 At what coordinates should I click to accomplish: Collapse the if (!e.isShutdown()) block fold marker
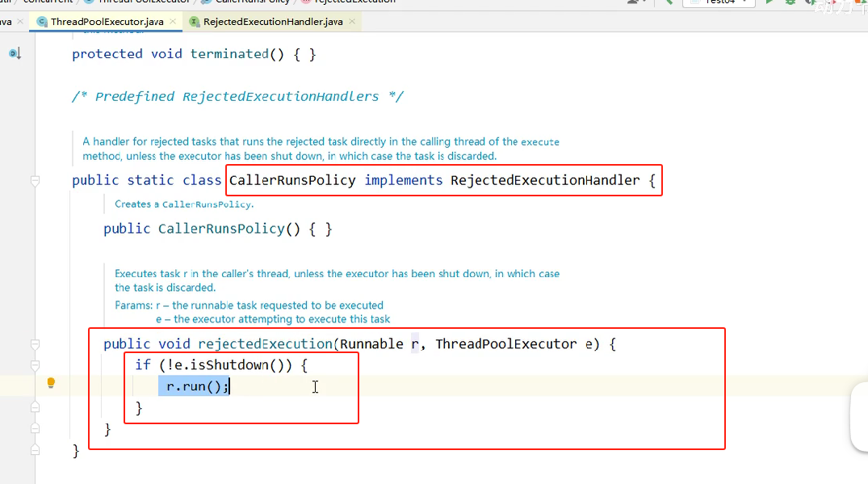pyautogui.click(x=35, y=365)
